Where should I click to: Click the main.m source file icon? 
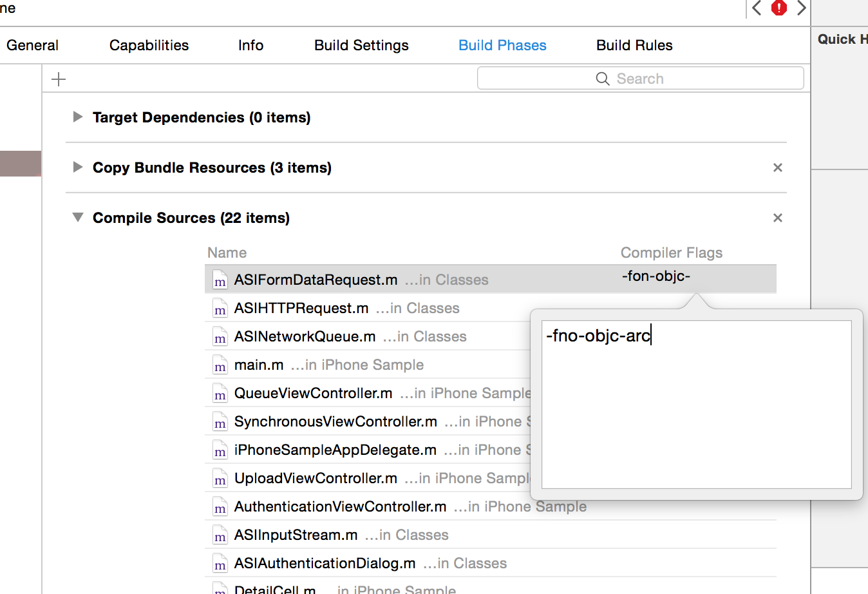220,365
